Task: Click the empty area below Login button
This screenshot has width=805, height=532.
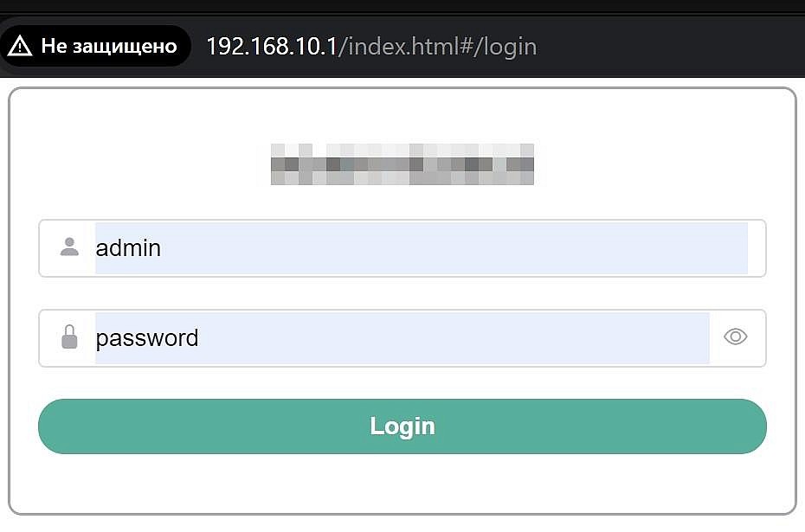Action: 402,484
